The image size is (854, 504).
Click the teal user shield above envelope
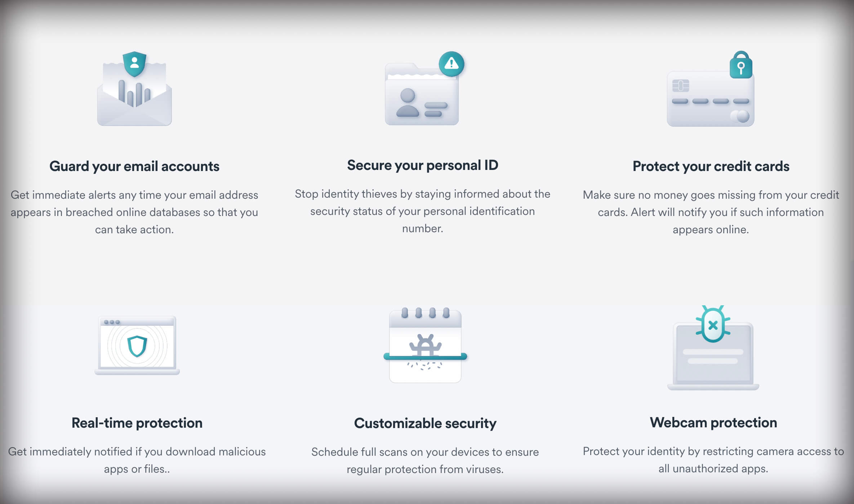[134, 64]
